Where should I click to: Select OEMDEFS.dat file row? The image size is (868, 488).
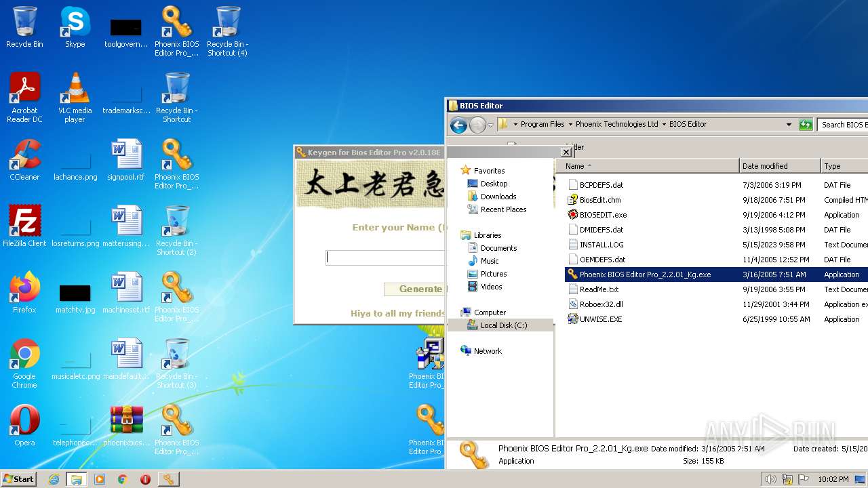pos(602,260)
